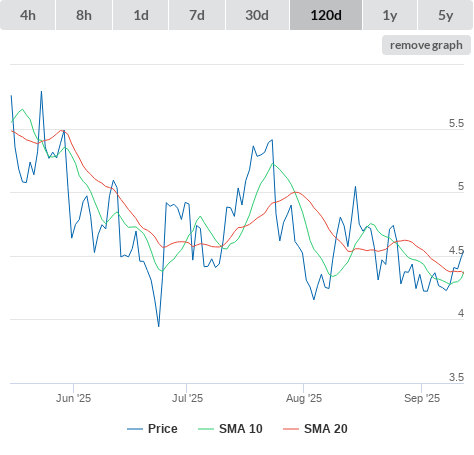Switch to the 4h time range tab

[28, 15]
